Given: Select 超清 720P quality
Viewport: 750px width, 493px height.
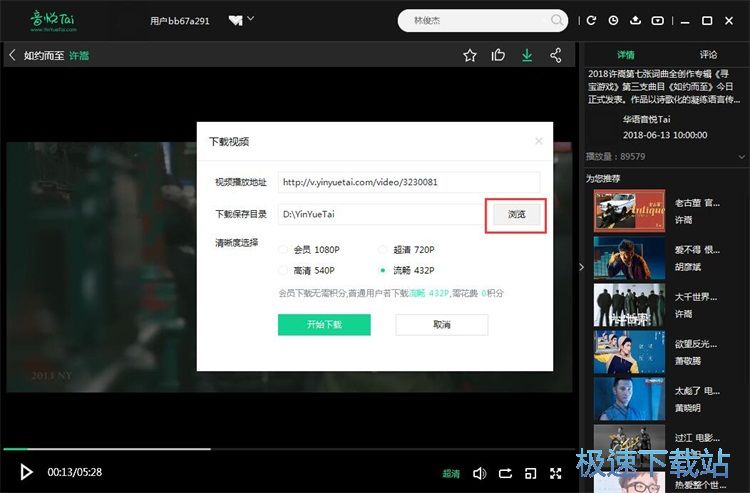Looking at the screenshot, I should (x=406, y=250).
